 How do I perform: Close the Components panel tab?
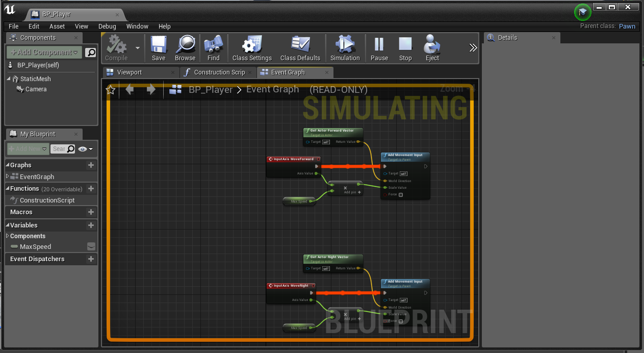click(x=75, y=38)
